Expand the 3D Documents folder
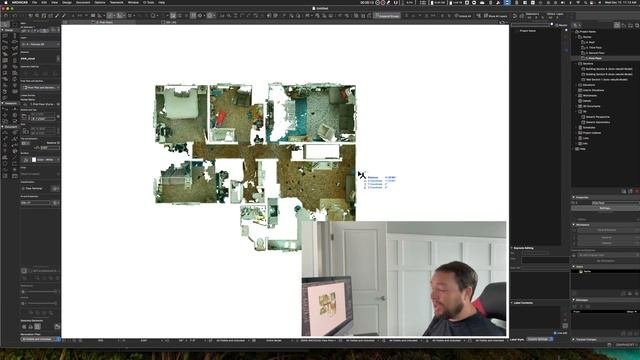This screenshot has width=640, height=360. [576, 106]
